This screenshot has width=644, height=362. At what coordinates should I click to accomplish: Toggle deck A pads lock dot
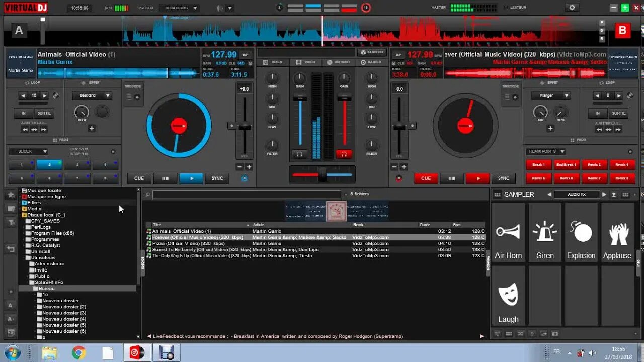(x=113, y=152)
